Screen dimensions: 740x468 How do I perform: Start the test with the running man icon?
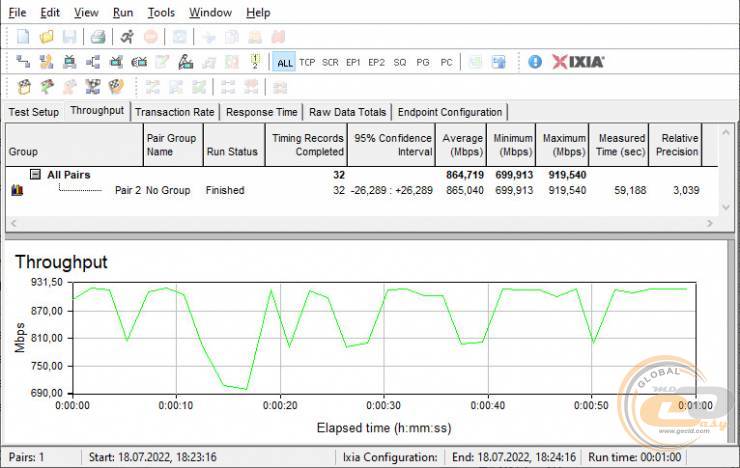pyautogui.click(x=127, y=37)
